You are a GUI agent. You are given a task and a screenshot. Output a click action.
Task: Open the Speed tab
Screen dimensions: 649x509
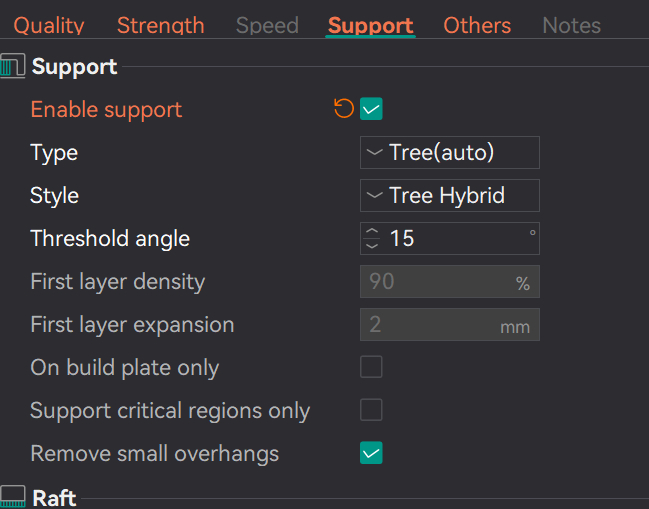(267, 26)
